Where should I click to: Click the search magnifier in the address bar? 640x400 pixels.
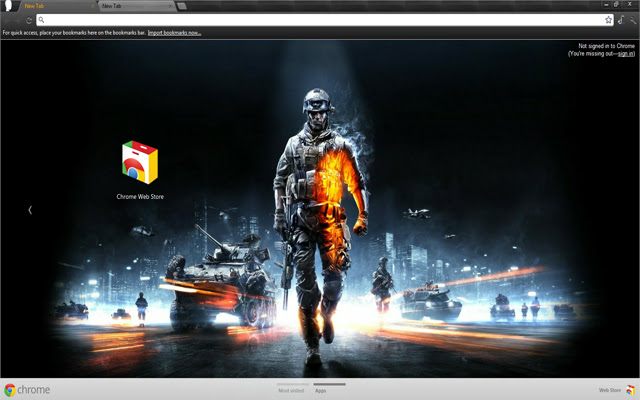coord(41,20)
